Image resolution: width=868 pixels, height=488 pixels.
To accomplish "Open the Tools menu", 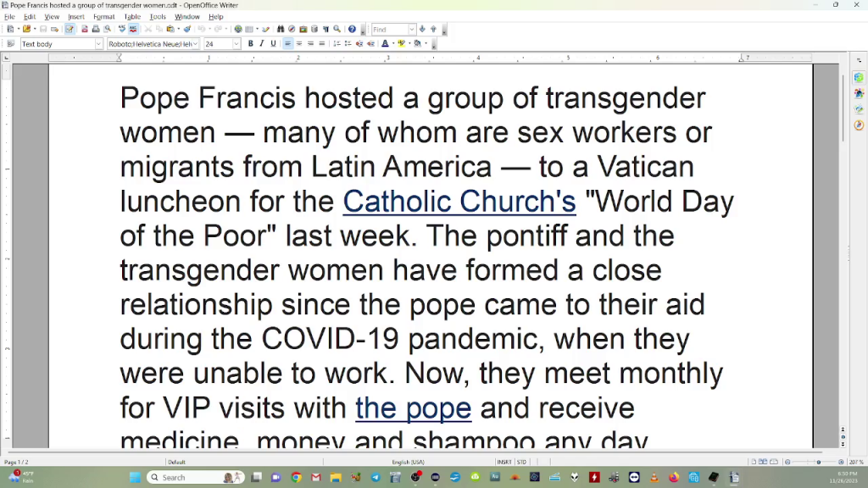I will (x=158, y=17).
